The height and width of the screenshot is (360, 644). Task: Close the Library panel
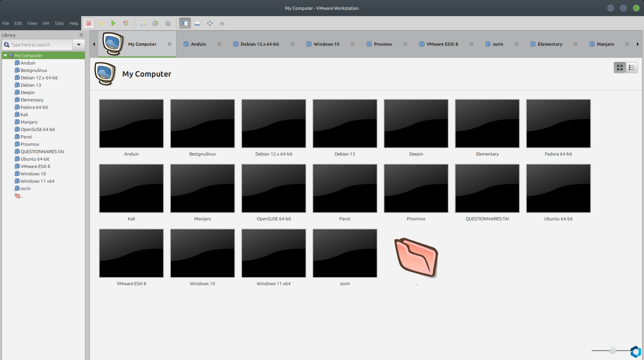[x=81, y=35]
